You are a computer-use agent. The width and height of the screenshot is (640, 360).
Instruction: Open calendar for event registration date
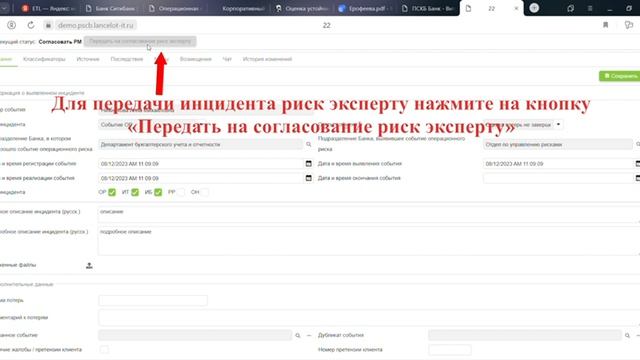(309, 164)
